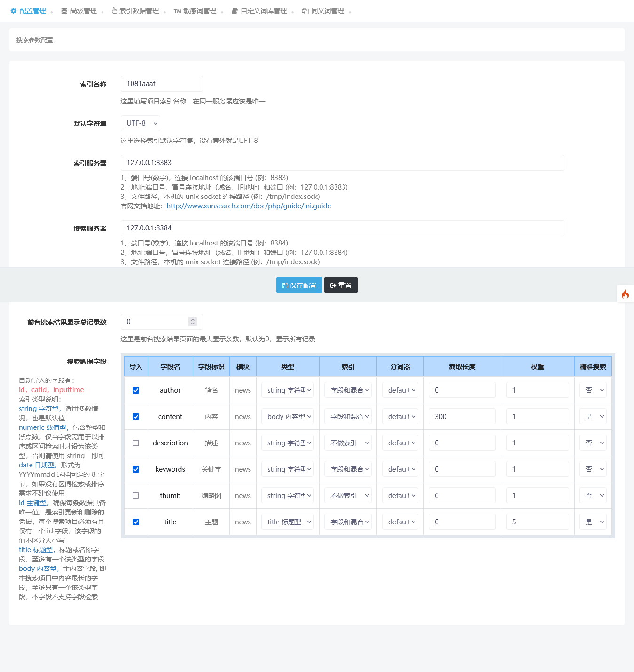Viewport: 634px width, 672px height.
Task: Expand the index dropdown for description row
Action: pos(348,443)
